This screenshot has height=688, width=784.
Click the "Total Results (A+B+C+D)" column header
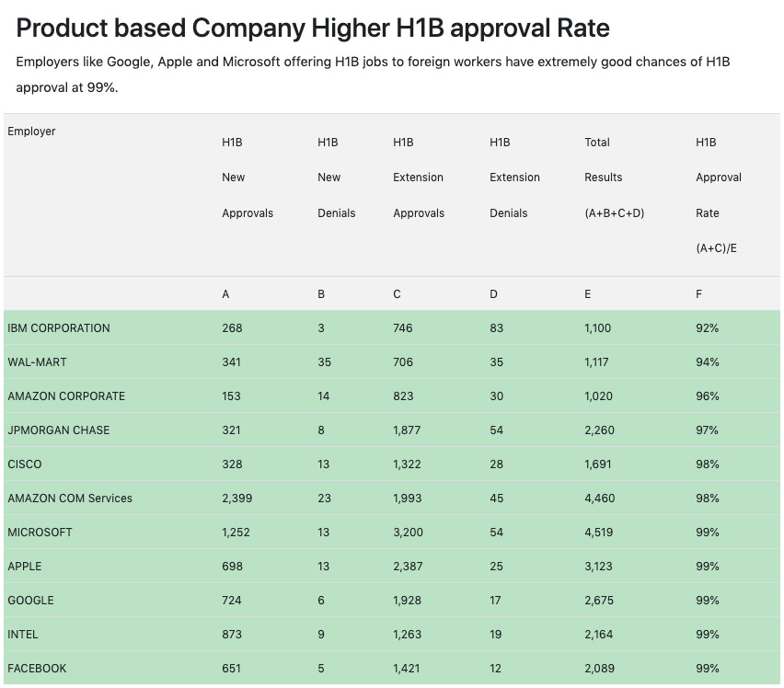click(615, 178)
